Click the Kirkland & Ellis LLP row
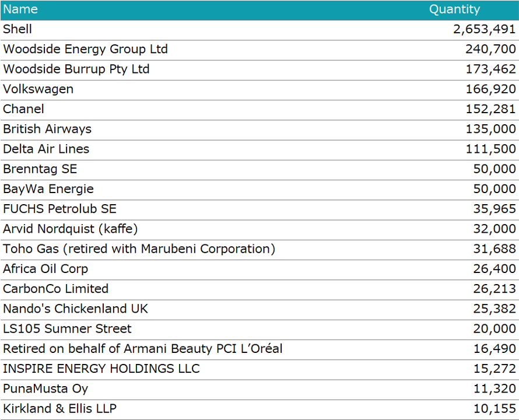The width and height of the screenshot is (519, 420). 59,409
